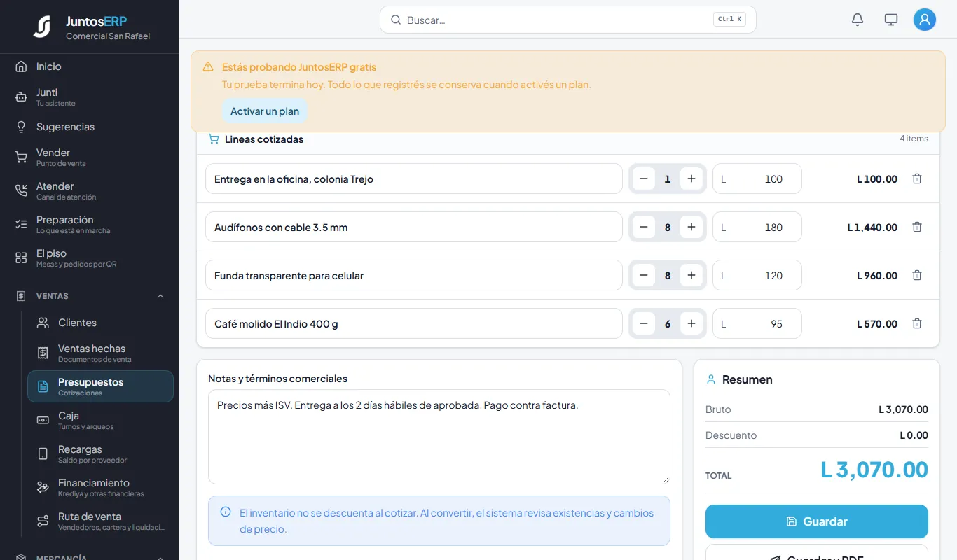Increase quantity of Audífonos con cable
The height and width of the screenshot is (560, 957).
(691, 227)
